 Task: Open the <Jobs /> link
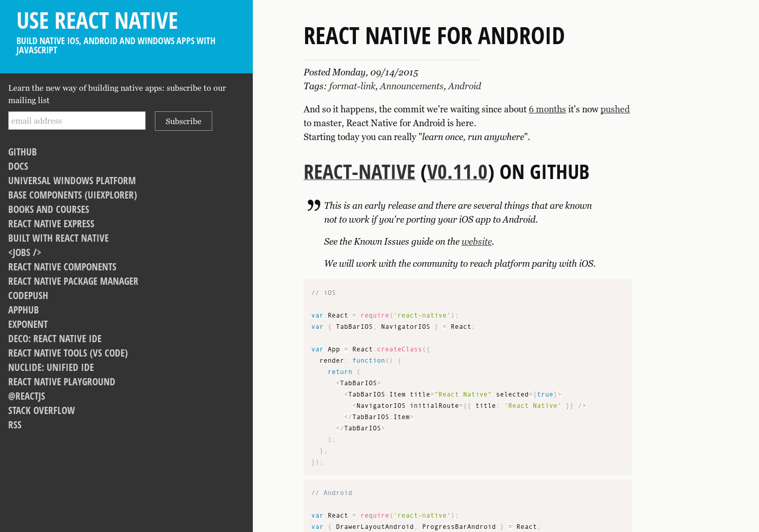(25, 252)
